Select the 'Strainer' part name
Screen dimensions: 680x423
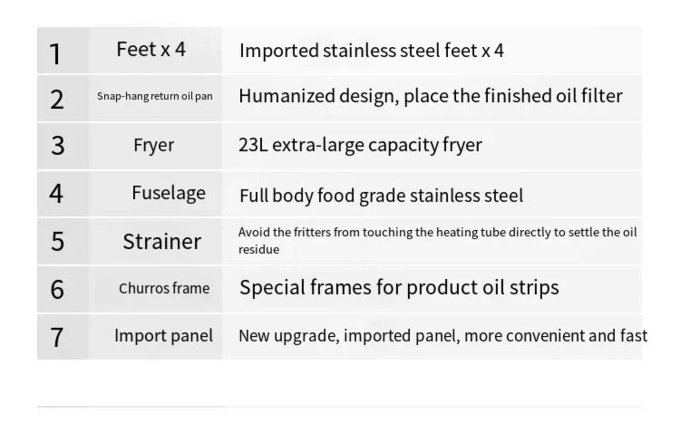click(x=162, y=241)
